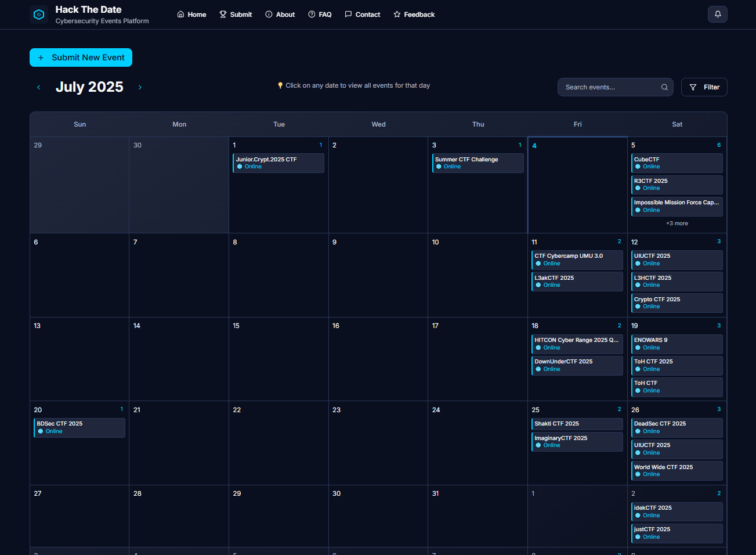The image size is (756, 555).
Task: Open World Wide CTF 2025 event
Action: (x=677, y=471)
